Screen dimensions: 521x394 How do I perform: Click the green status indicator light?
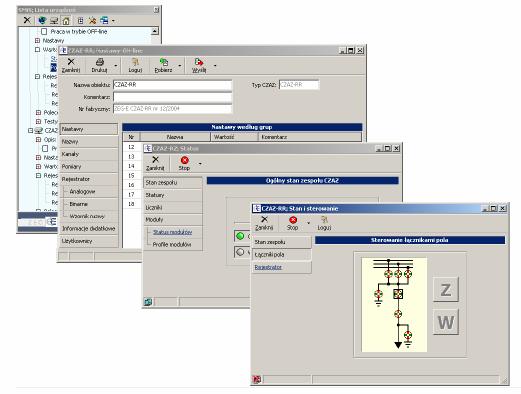[x=240, y=236]
